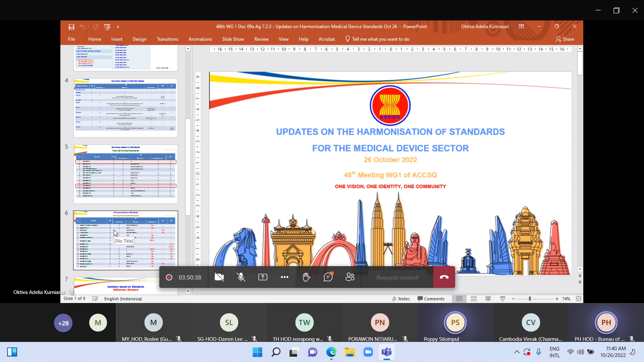This screenshot has height=362, width=644.
Task: Open Customize Quick Access Toolbar dropdown
Action: click(x=118, y=27)
